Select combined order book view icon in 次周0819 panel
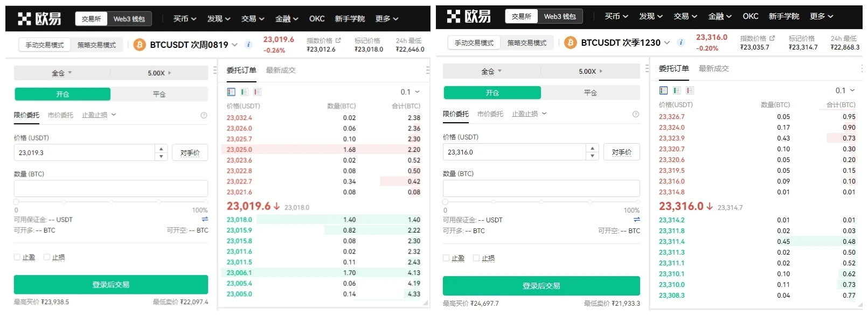868x316 pixels. click(x=231, y=92)
